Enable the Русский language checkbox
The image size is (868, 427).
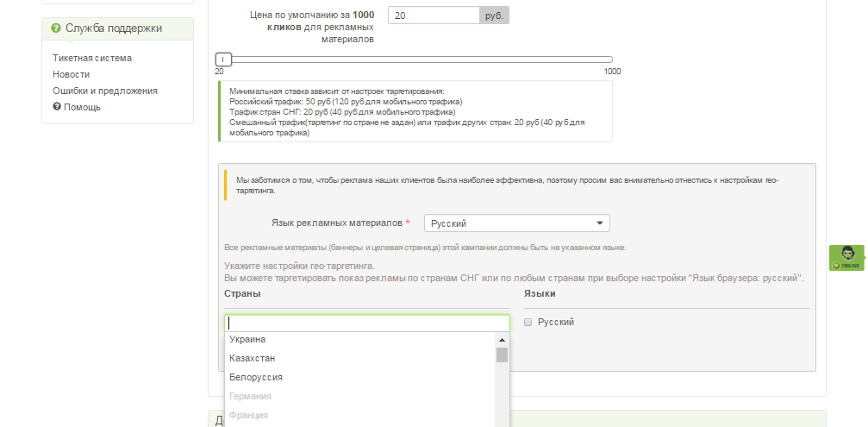coord(528,323)
